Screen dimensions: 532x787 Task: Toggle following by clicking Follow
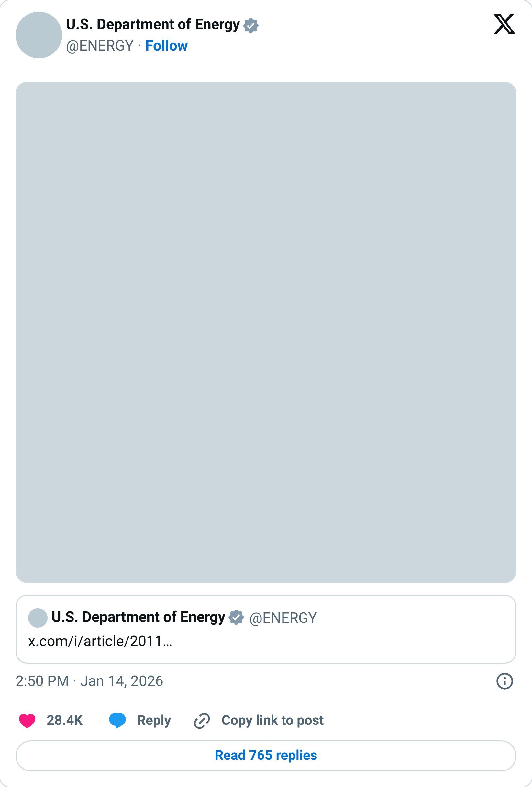[167, 46]
